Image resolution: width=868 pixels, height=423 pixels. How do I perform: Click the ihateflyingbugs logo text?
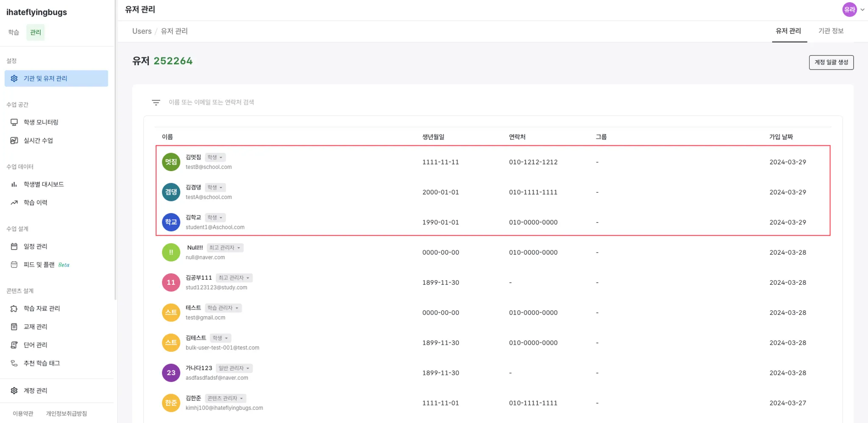[x=36, y=12]
